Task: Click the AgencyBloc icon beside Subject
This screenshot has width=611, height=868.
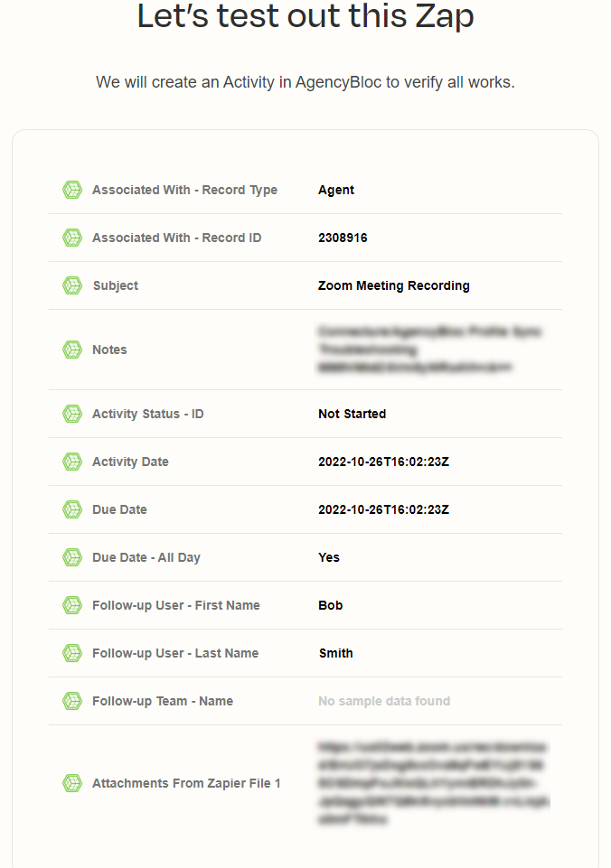Action: 72,285
